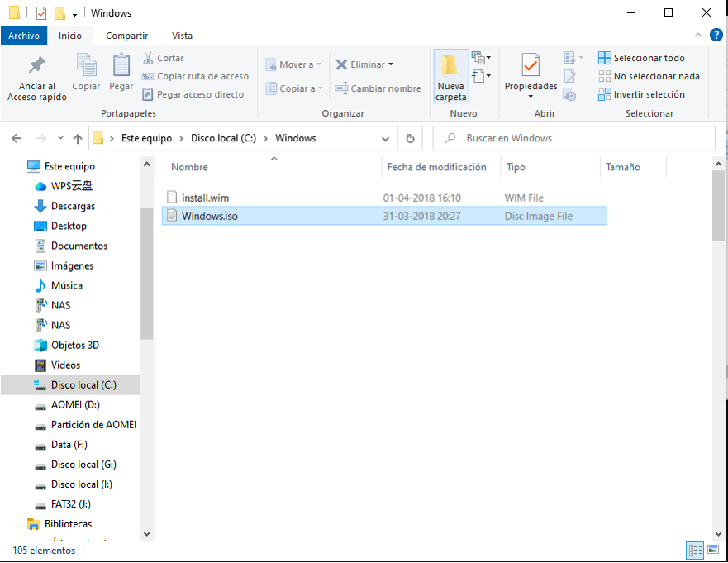Image resolution: width=728 pixels, height=563 pixels.
Task: Collapse the ribbon with the chevron
Action: [698, 35]
